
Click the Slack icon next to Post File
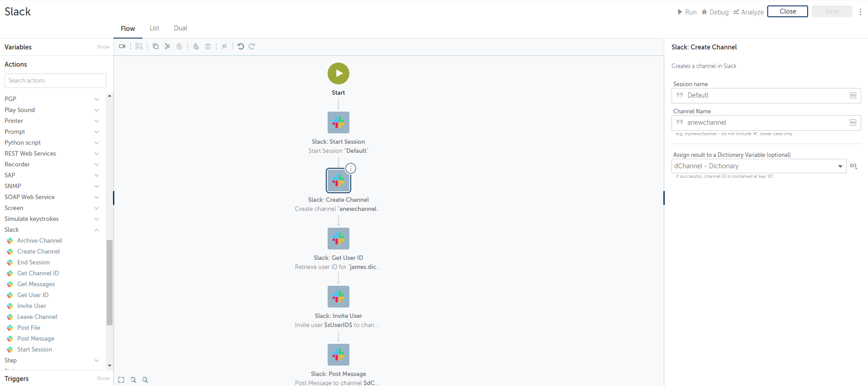click(x=10, y=328)
